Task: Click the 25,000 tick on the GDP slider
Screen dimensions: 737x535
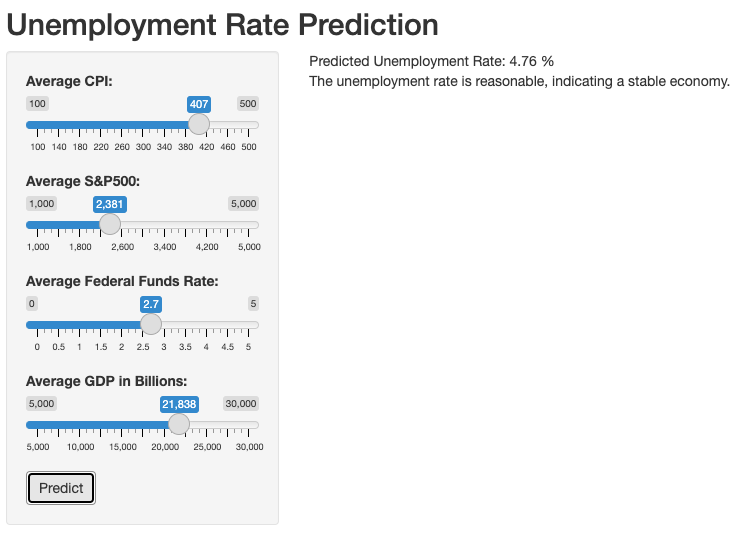Action: click(207, 447)
